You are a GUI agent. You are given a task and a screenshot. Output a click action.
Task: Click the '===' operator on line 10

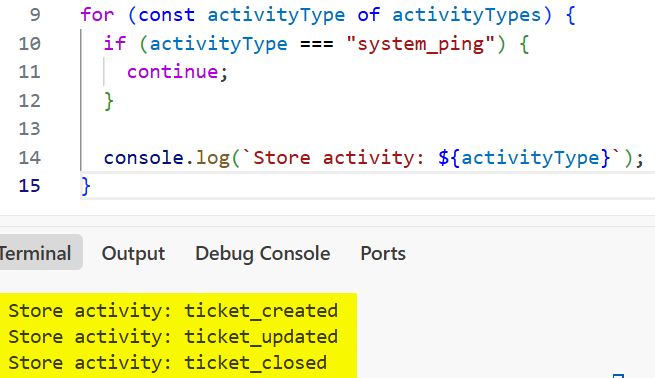pyautogui.click(x=317, y=44)
